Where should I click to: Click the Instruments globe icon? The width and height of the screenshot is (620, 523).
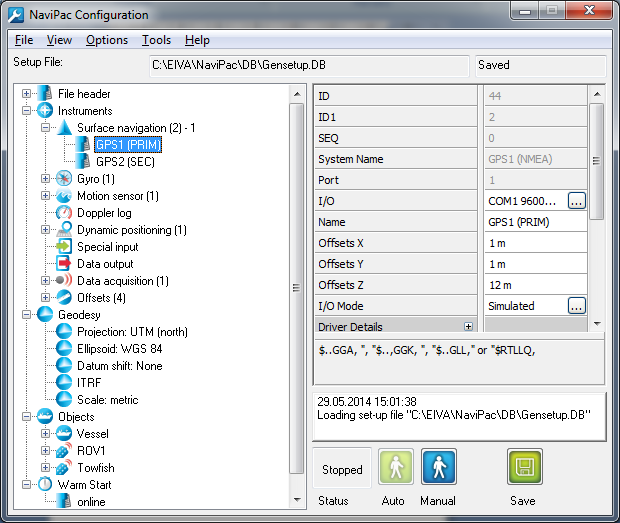pos(45,111)
